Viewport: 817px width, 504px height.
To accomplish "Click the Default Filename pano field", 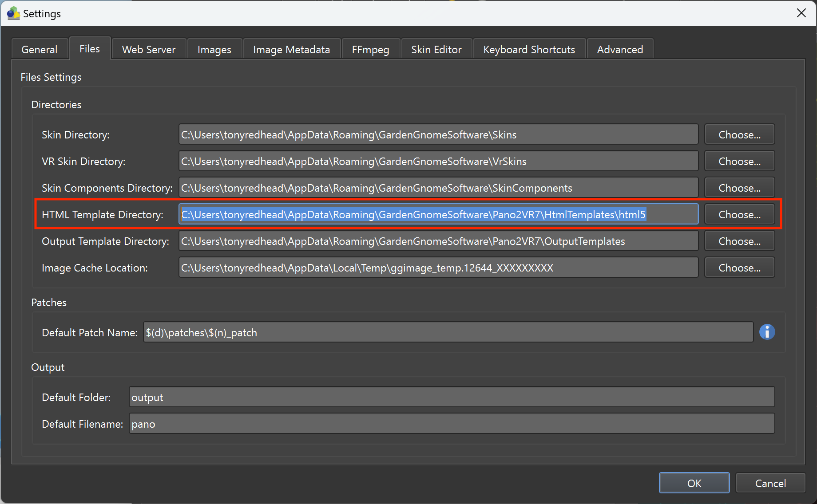I will (x=452, y=424).
